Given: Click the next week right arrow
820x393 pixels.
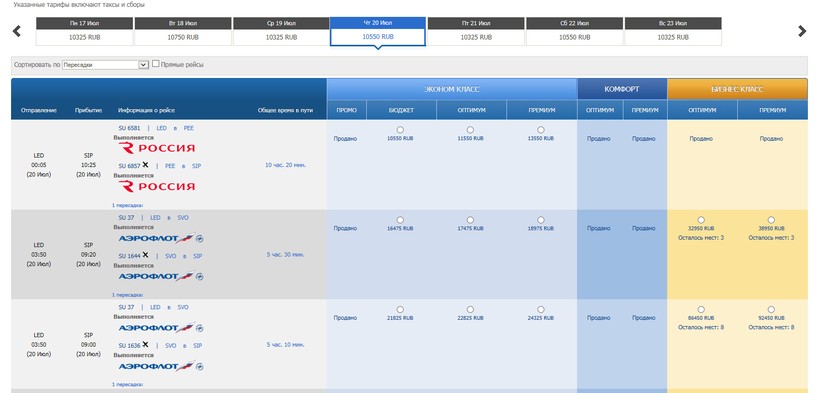Looking at the screenshot, I should click(802, 31).
